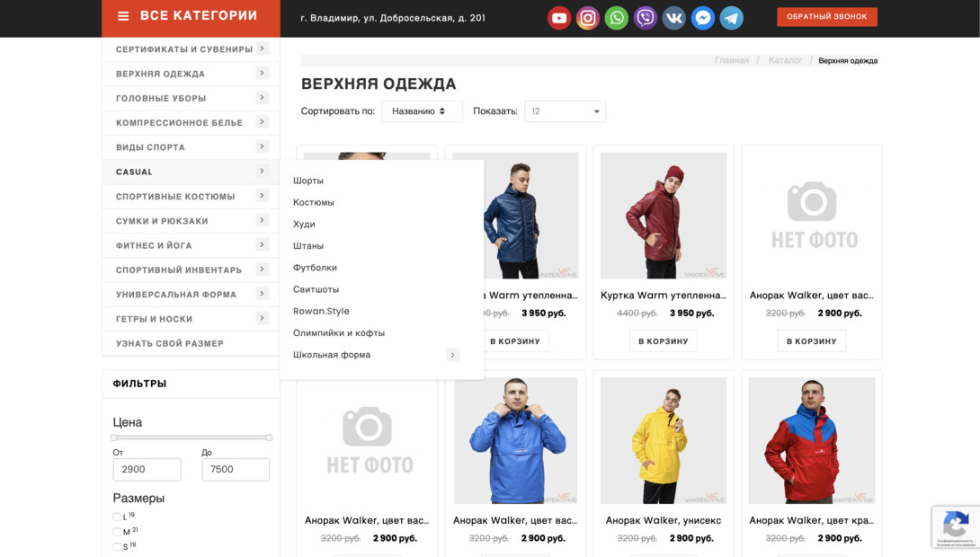
Task: Open Универсальная форма category
Action: click(191, 294)
